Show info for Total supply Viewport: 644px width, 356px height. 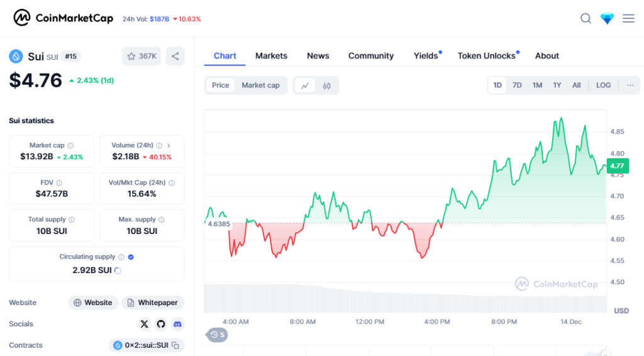(72, 220)
